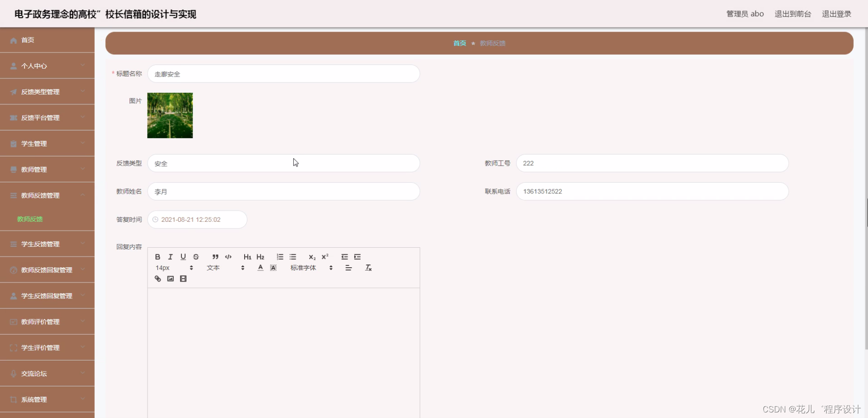Collapse the 教师反馈管理 sidebar section
The width and height of the screenshot is (868, 418).
click(47, 195)
